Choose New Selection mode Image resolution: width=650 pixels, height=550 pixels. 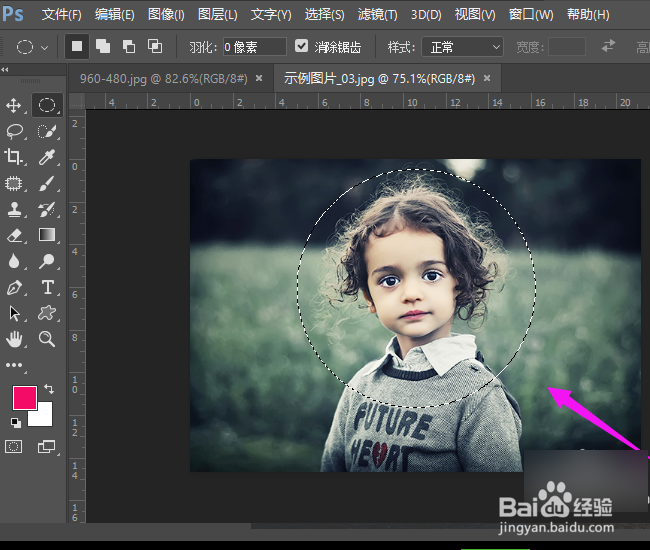[x=77, y=46]
